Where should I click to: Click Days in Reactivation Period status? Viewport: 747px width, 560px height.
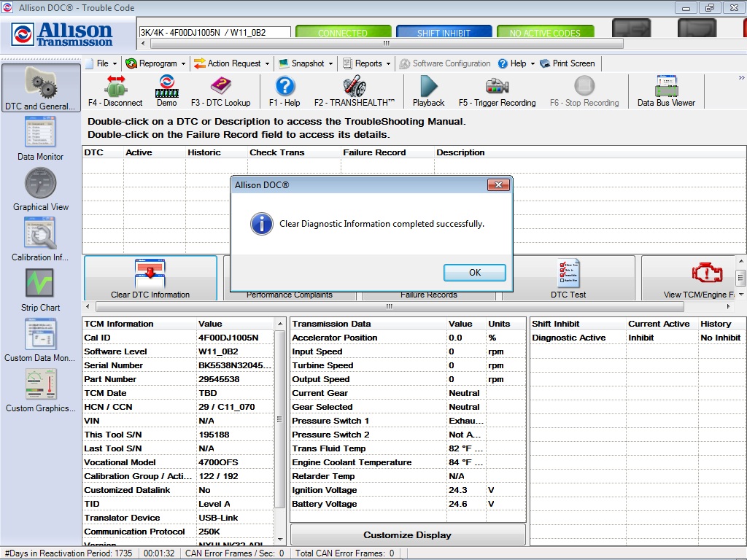pyautogui.click(x=68, y=553)
